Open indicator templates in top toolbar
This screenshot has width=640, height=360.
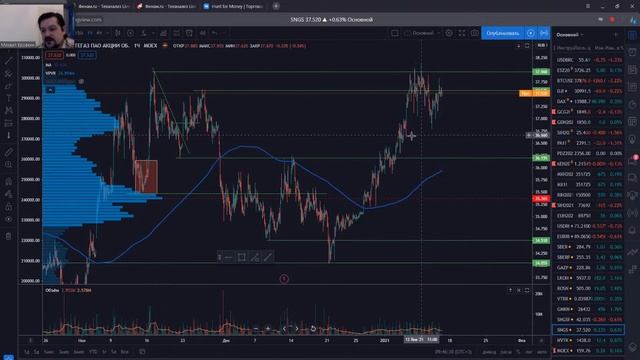coord(176,33)
